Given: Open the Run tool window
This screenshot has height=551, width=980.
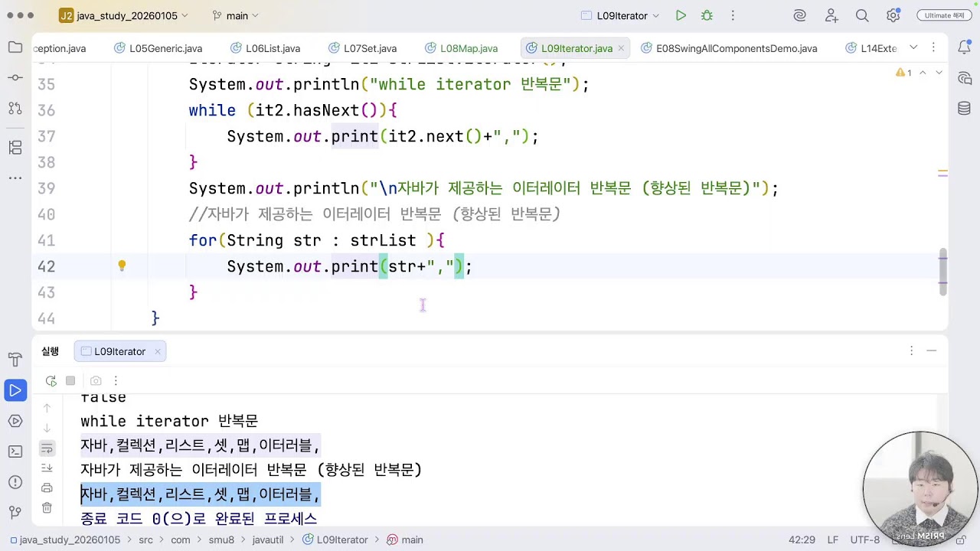Looking at the screenshot, I should coord(15,390).
